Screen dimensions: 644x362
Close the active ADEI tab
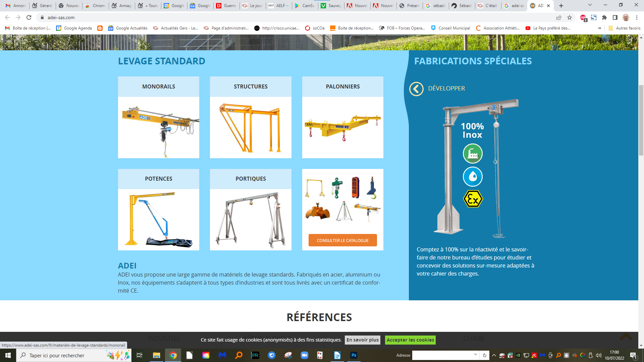(x=548, y=6)
